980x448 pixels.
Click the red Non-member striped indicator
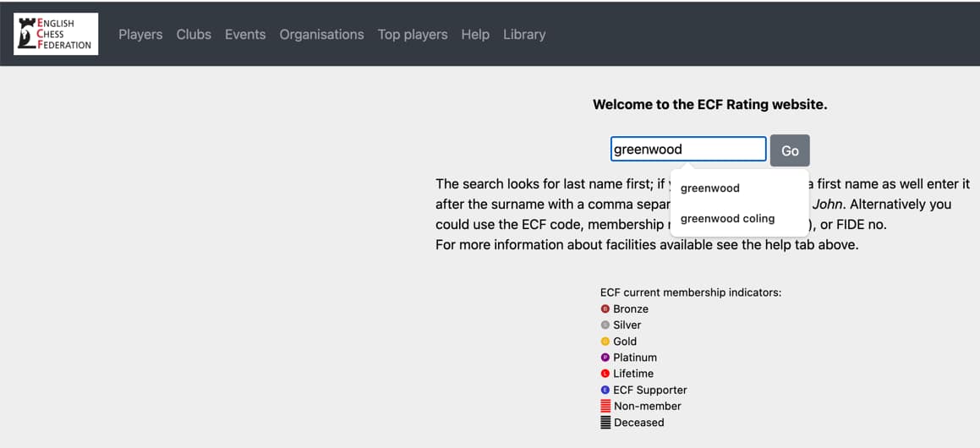pyautogui.click(x=605, y=406)
